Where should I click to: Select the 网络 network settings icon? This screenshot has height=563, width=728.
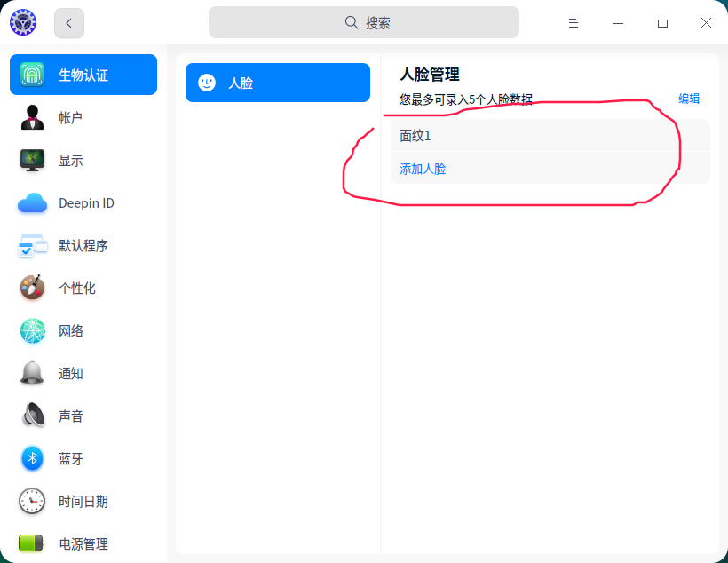coord(32,330)
